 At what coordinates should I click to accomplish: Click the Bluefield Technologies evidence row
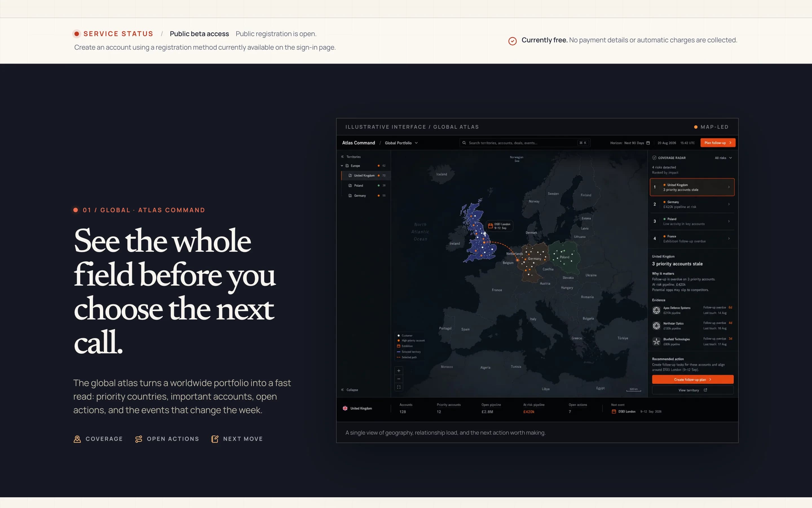pyautogui.click(x=692, y=341)
